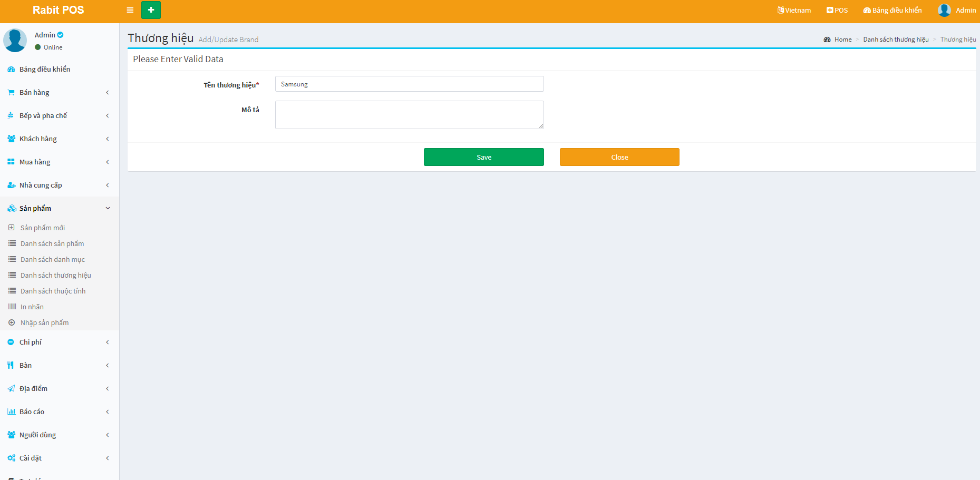
Task: Open In nhãn submenu item
Action: click(32, 307)
